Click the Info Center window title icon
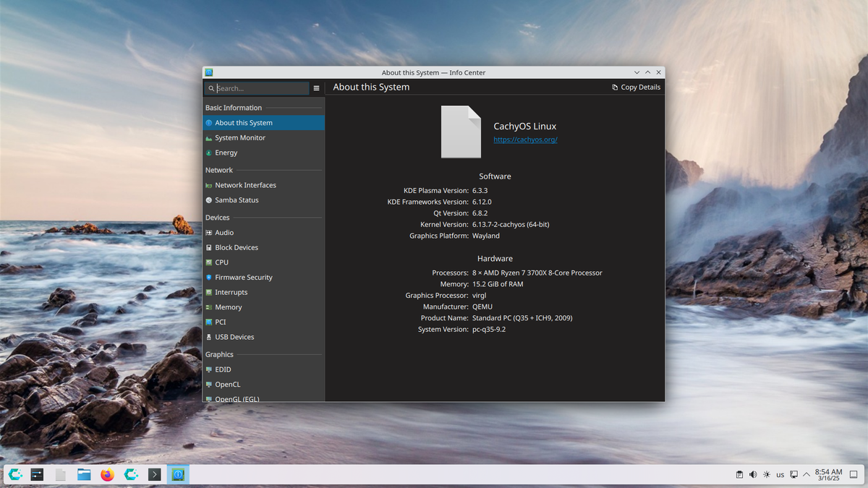 coord(208,72)
